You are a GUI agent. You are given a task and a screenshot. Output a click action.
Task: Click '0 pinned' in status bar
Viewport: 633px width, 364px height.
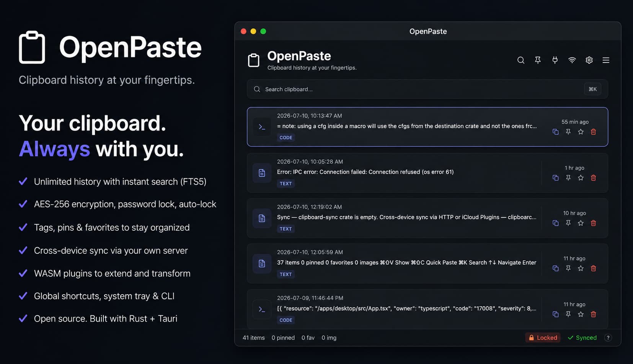(x=283, y=338)
